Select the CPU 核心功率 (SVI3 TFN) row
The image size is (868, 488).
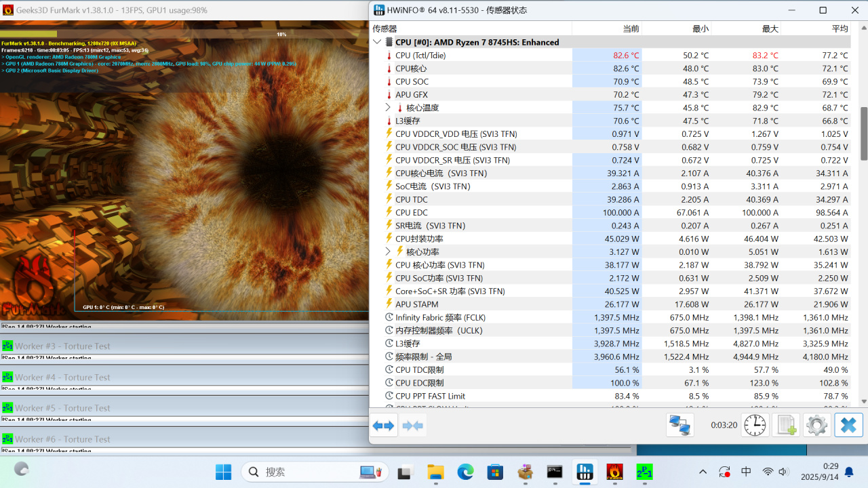tap(610, 265)
